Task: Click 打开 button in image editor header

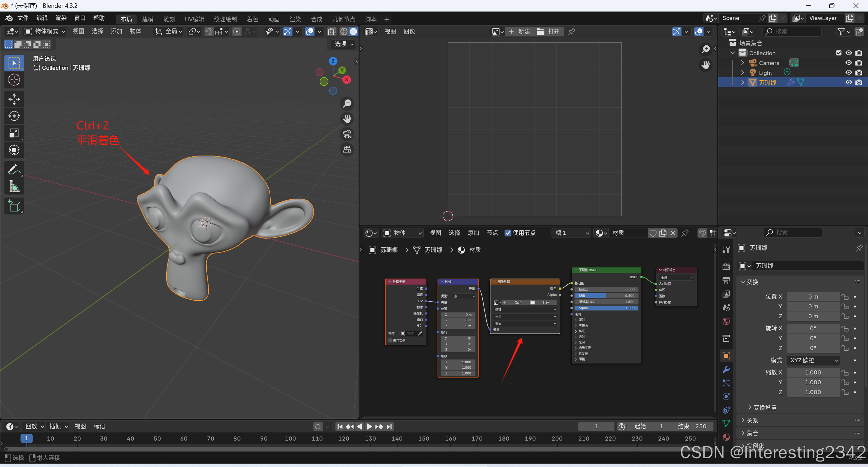Action: [549, 32]
